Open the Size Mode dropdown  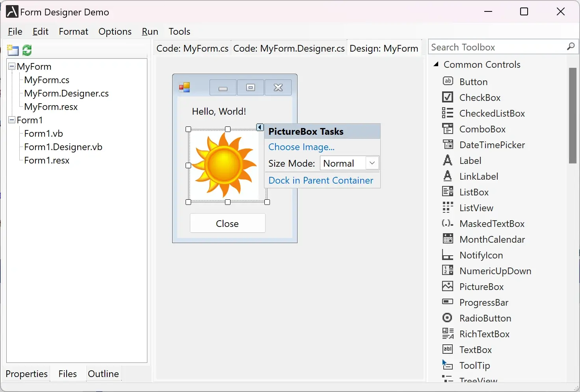372,163
